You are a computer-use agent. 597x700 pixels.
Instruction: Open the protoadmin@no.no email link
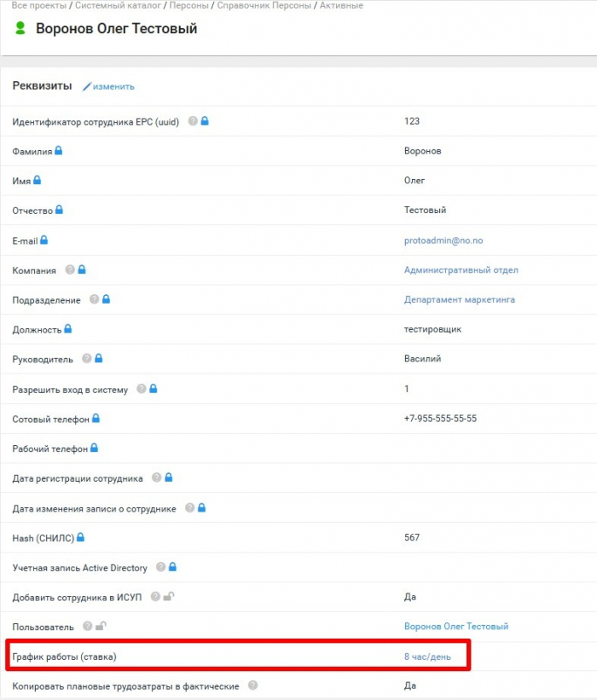(443, 240)
